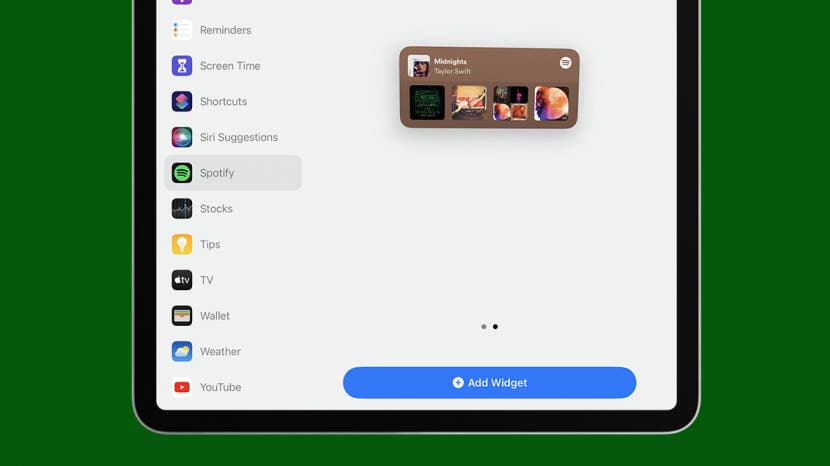
Task: Click the second album thumbnail in widget
Action: coord(469,103)
